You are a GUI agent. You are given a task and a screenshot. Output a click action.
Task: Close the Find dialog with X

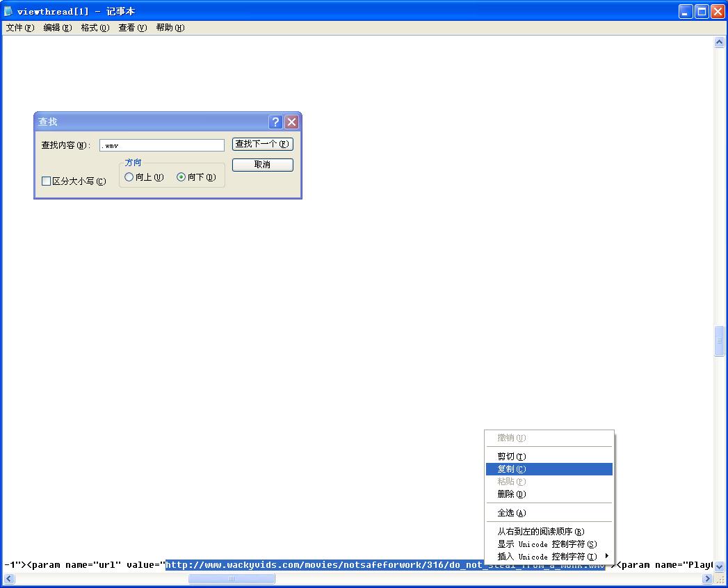[x=291, y=122]
